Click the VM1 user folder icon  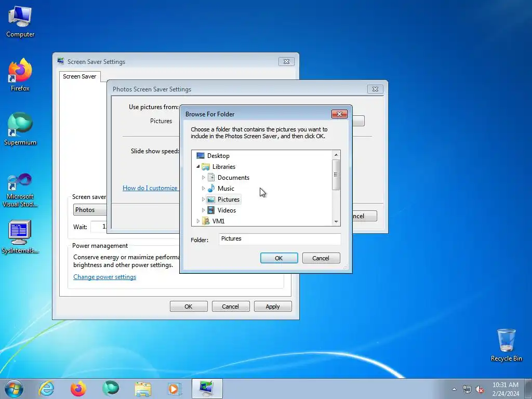coord(206,221)
